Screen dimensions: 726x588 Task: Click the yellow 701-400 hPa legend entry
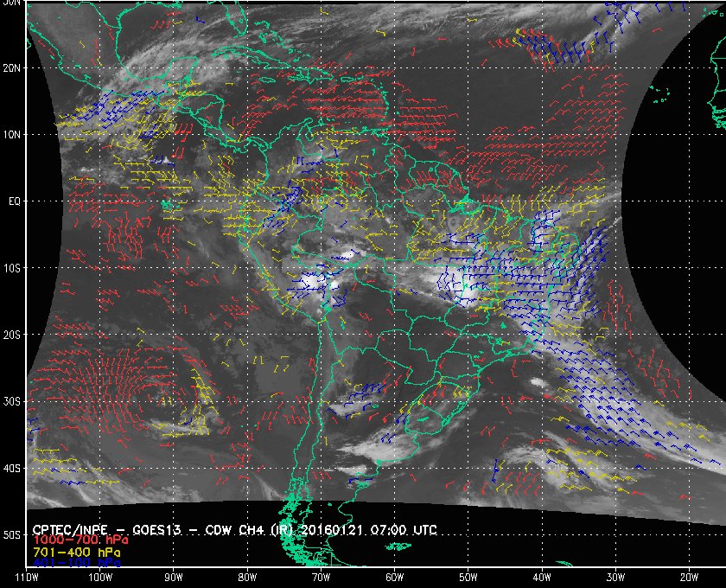tap(76, 553)
